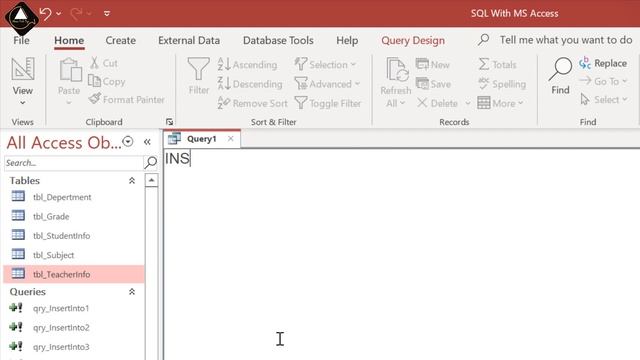The image size is (640, 360).
Task: Click the navigation search magnifier icon
Action: coord(151,162)
